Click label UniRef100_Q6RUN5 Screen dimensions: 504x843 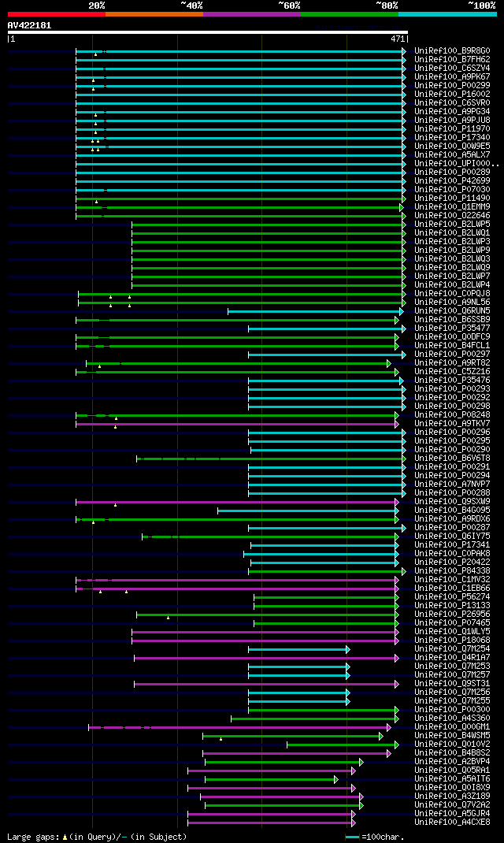pyautogui.click(x=452, y=310)
